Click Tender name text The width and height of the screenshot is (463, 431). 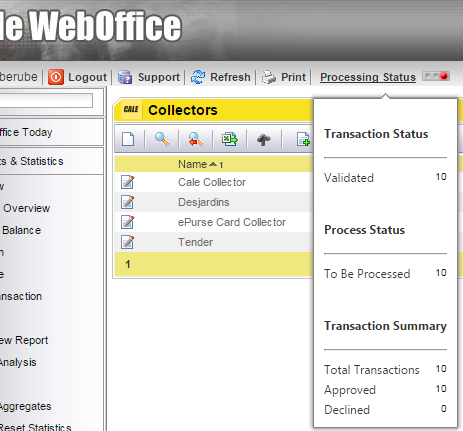click(x=195, y=242)
